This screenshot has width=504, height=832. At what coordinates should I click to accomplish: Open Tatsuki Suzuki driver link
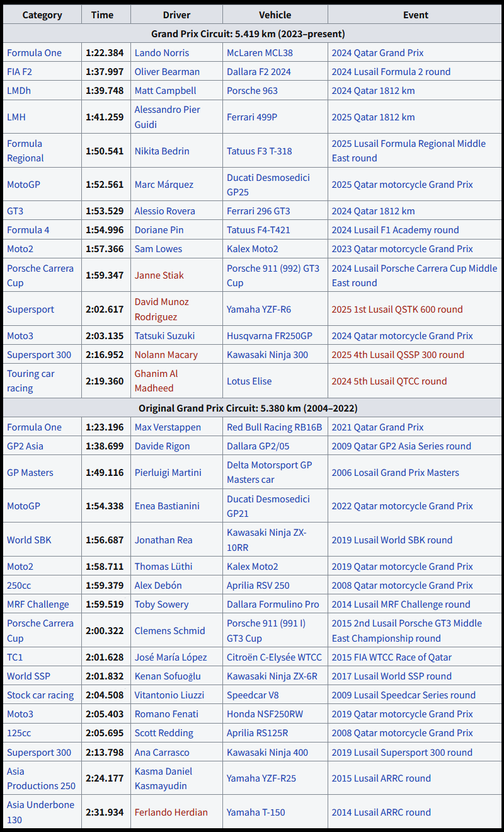coord(164,336)
